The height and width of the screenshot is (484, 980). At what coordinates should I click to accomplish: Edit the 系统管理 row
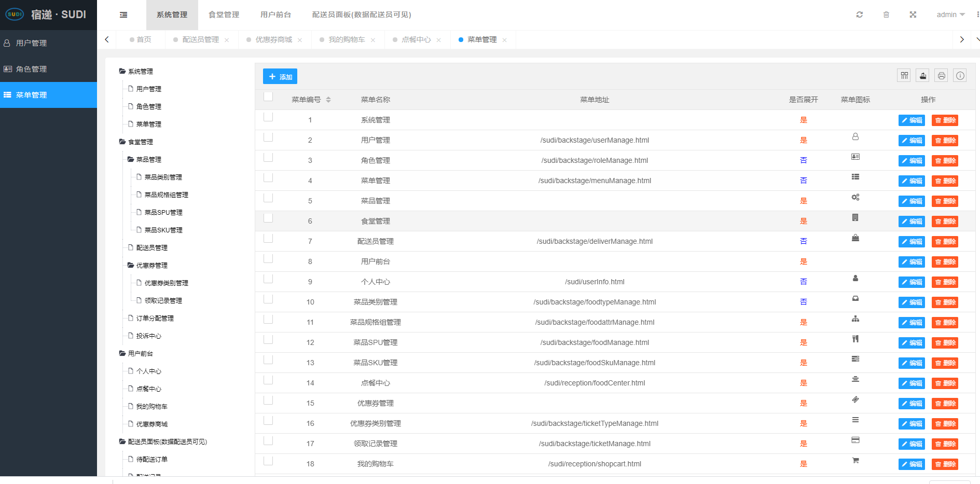(x=912, y=120)
